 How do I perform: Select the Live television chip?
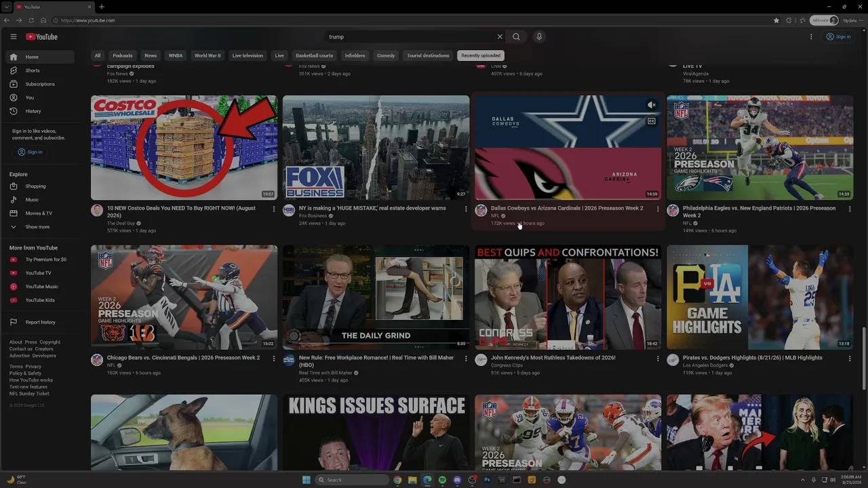(x=248, y=56)
